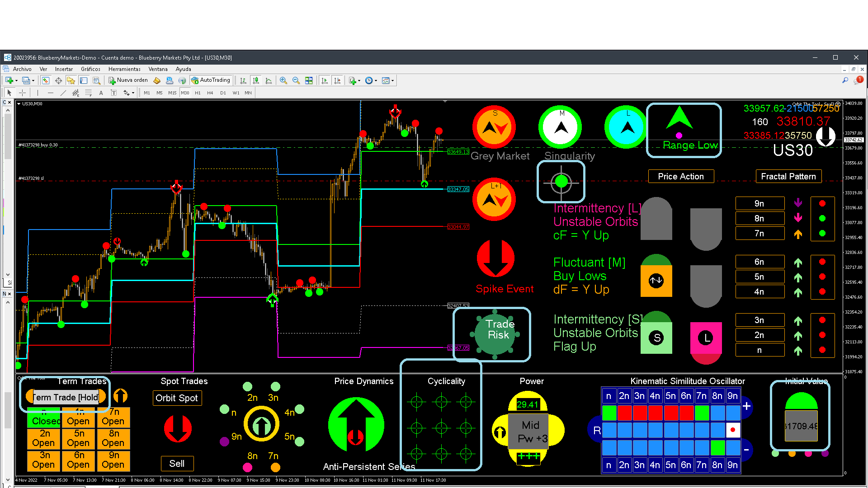This screenshot has height=488, width=868.
Task: Toggle the AutoTrading button
Action: 211,80
